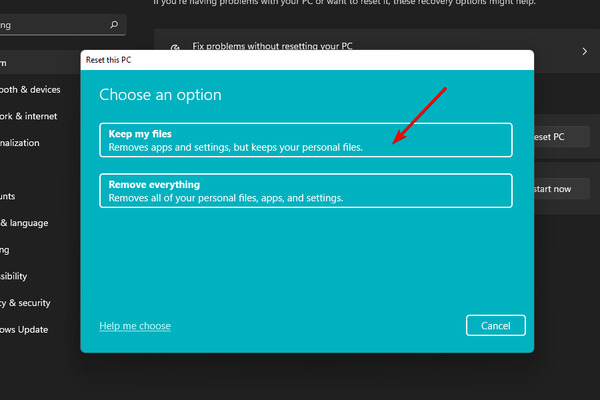Open Time & language in sidebar
This screenshot has width=600, height=400.
(x=24, y=223)
